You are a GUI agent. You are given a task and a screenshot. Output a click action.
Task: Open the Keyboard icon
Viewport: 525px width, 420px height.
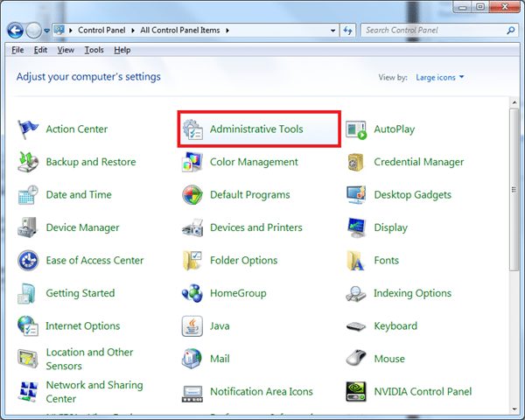tap(356, 326)
